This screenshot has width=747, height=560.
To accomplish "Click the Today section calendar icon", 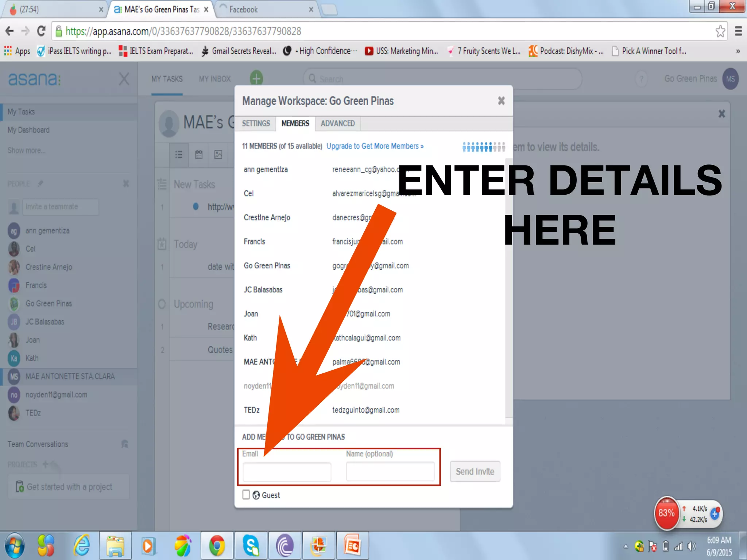I will [162, 244].
